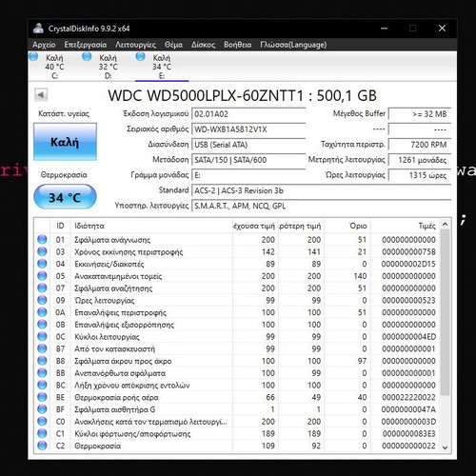Image resolution: width=476 pixels, height=476 pixels.
Task: Open the Αρχείο menu
Action: point(44,45)
